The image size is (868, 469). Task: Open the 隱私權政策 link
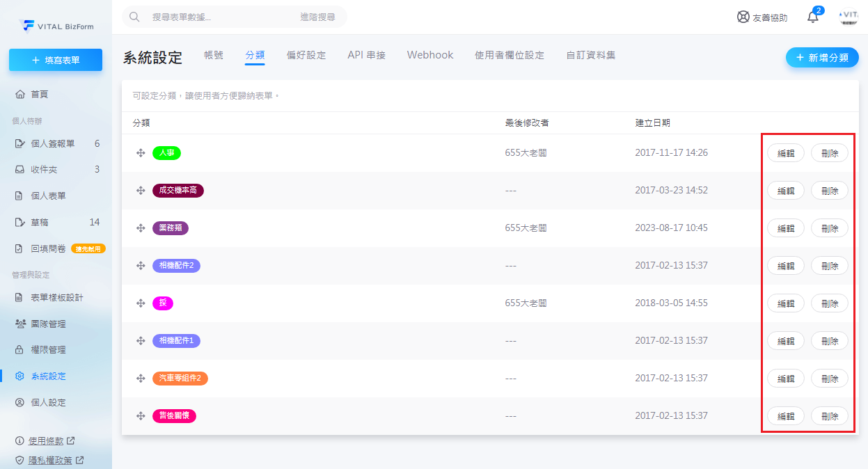tap(49, 460)
